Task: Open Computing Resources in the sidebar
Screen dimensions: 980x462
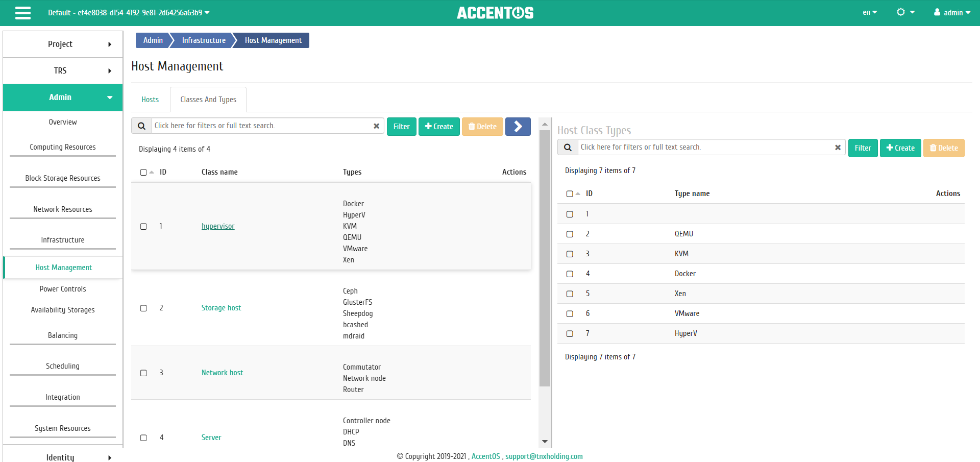Action: 63,147
